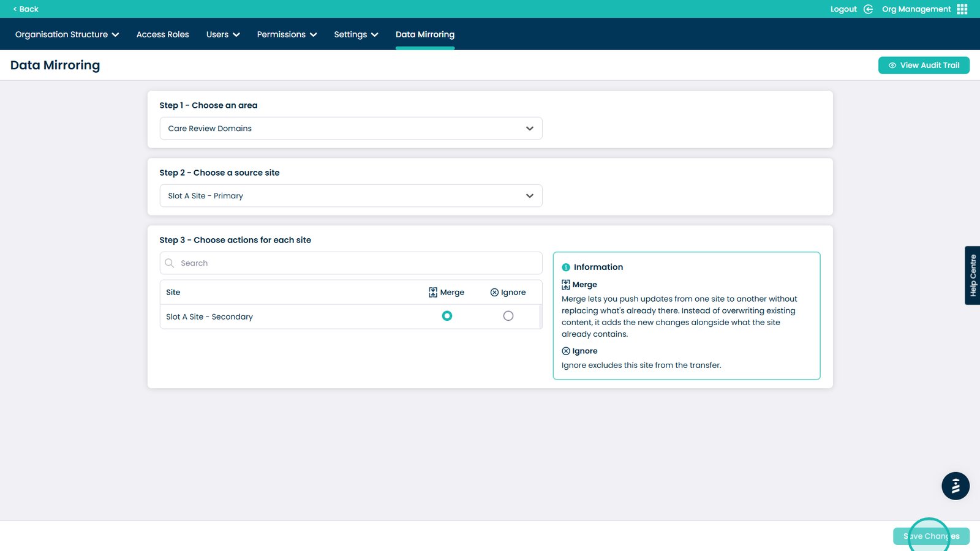The width and height of the screenshot is (980, 551).
Task: Click the Save Changes button
Action: tap(930, 536)
